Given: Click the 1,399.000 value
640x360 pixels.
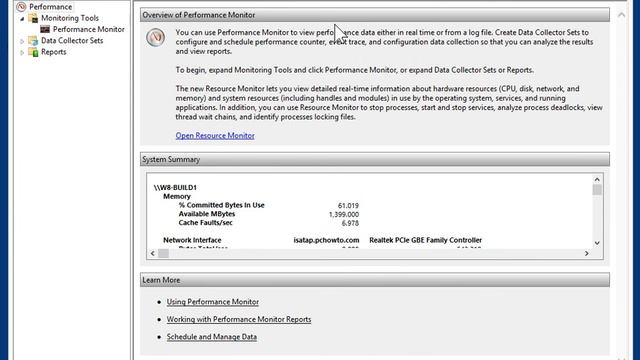Looking at the screenshot, I should [x=344, y=214].
